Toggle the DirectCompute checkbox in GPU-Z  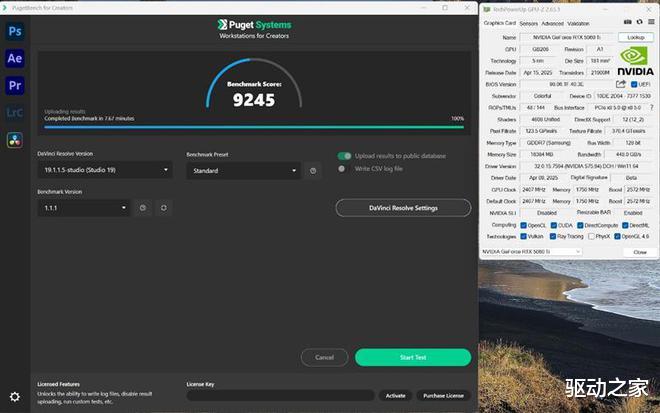click(580, 226)
